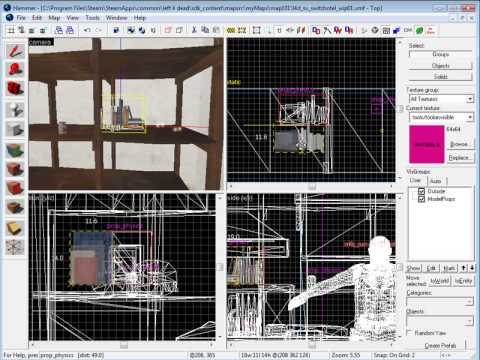Click the Show visgroup button
480x360 pixels.
[414, 268]
